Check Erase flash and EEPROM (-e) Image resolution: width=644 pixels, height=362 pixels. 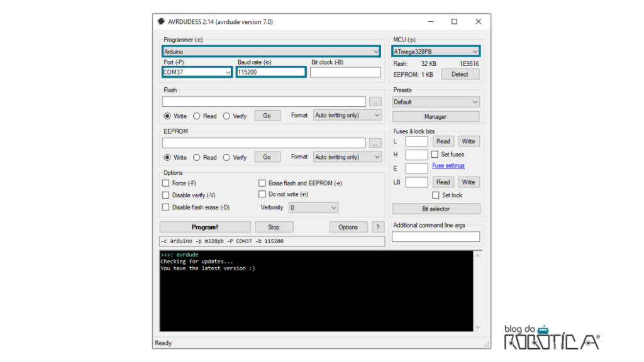[x=262, y=183]
